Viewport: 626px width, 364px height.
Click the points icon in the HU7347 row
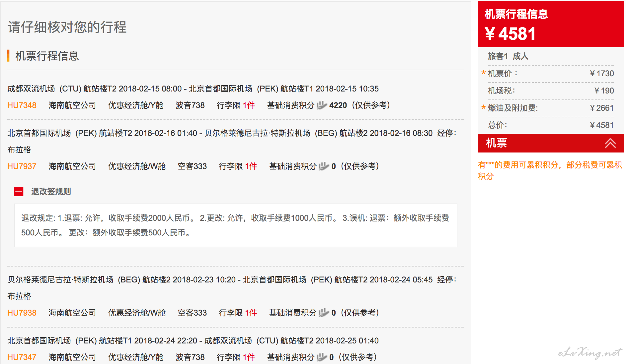pyautogui.click(x=321, y=357)
